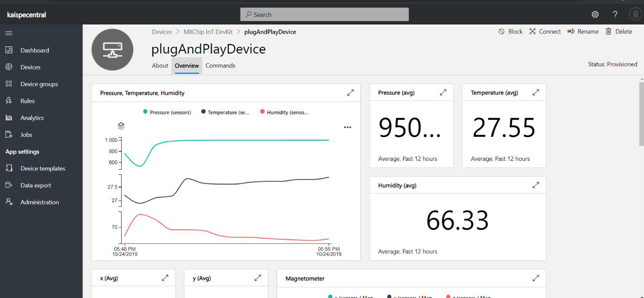The width and height of the screenshot is (644, 298).
Task: Open the Analytics section
Action: 32,117
